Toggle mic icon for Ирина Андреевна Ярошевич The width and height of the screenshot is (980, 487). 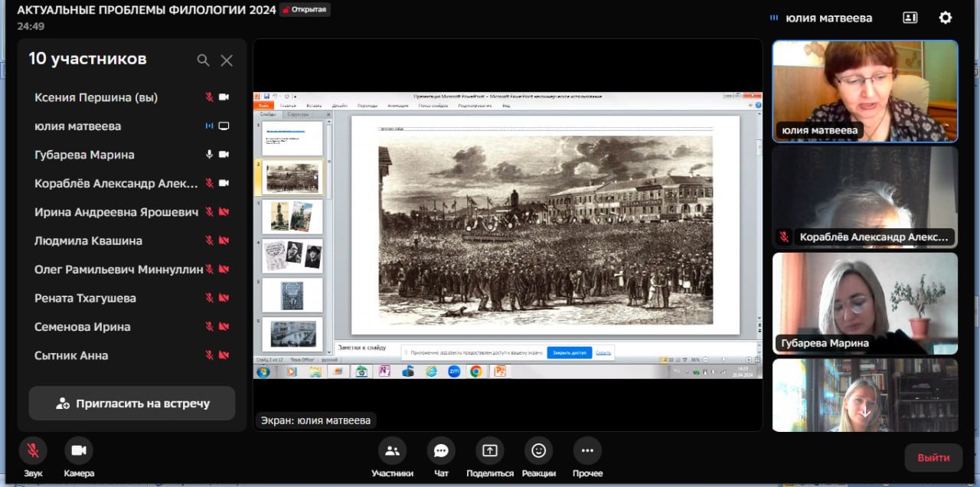click(209, 212)
